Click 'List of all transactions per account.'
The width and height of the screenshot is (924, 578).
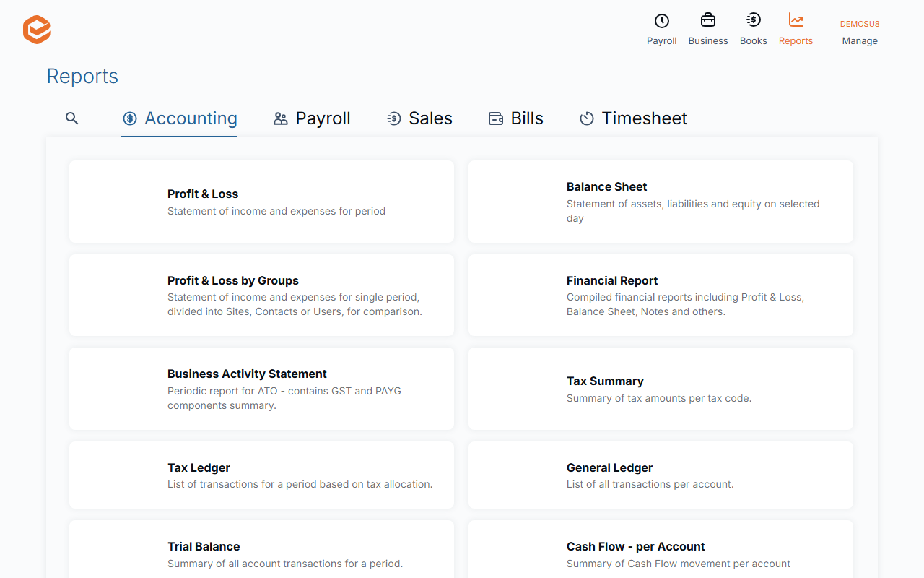pyautogui.click(x=650, y=484)
